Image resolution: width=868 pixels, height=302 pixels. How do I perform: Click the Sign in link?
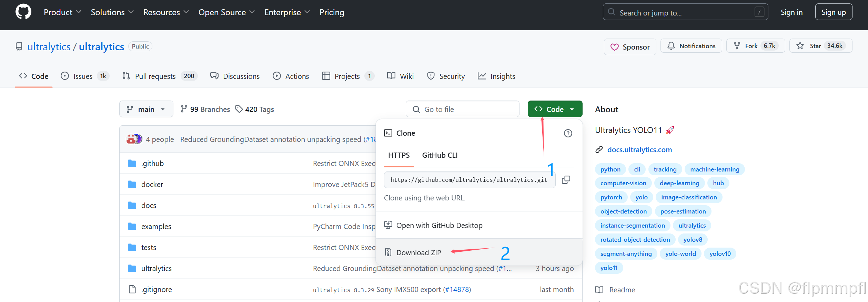(x=791, y=12)
